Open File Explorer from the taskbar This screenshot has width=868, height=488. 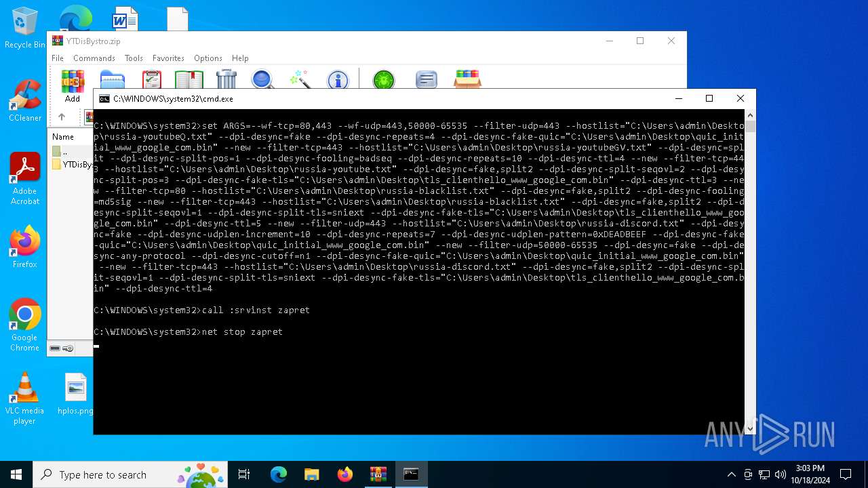coord(311,474)
